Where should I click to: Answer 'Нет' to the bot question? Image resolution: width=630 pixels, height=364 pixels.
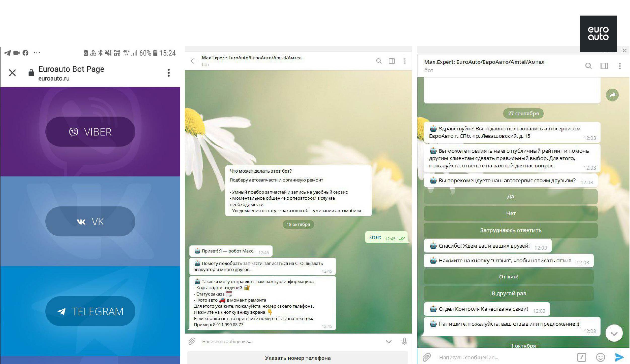pos(511,213)
